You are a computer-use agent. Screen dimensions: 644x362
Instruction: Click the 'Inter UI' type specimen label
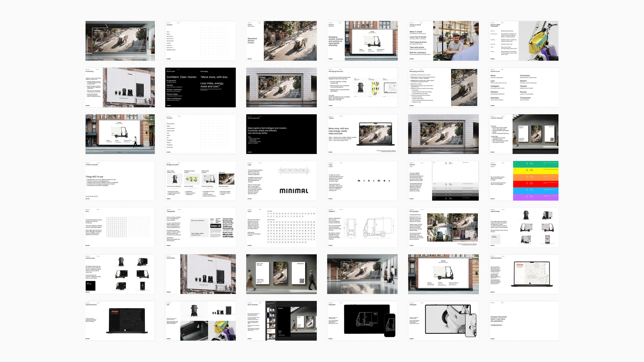click(216, 226)
